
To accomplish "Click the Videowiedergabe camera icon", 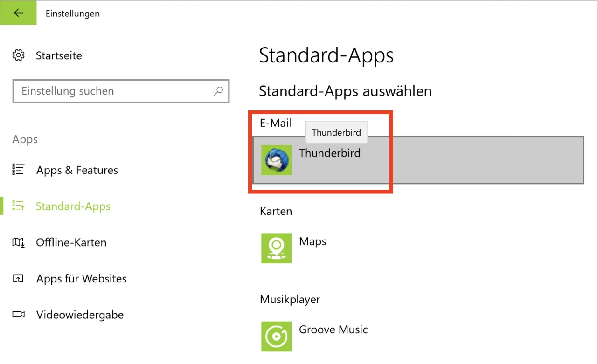I will click(18, 315).
